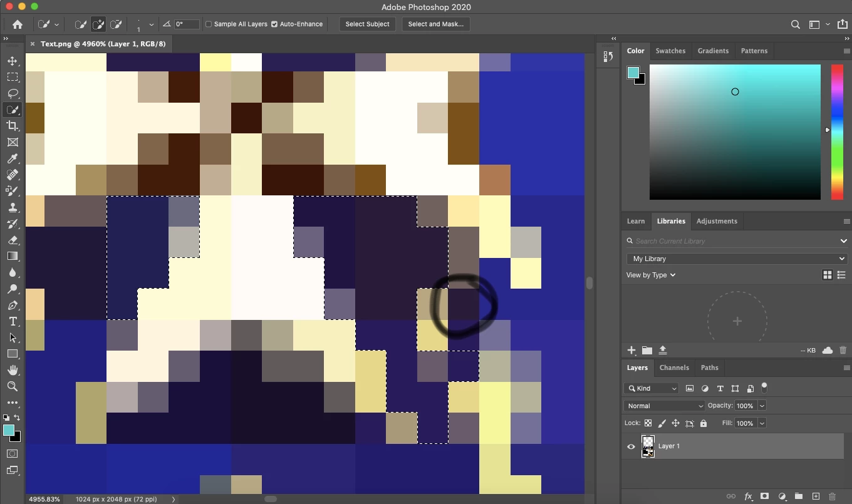Image resolution: width=852 pixels, height=504 pixels.
Task: Click the Select Subject button
Action: (367, 24)
